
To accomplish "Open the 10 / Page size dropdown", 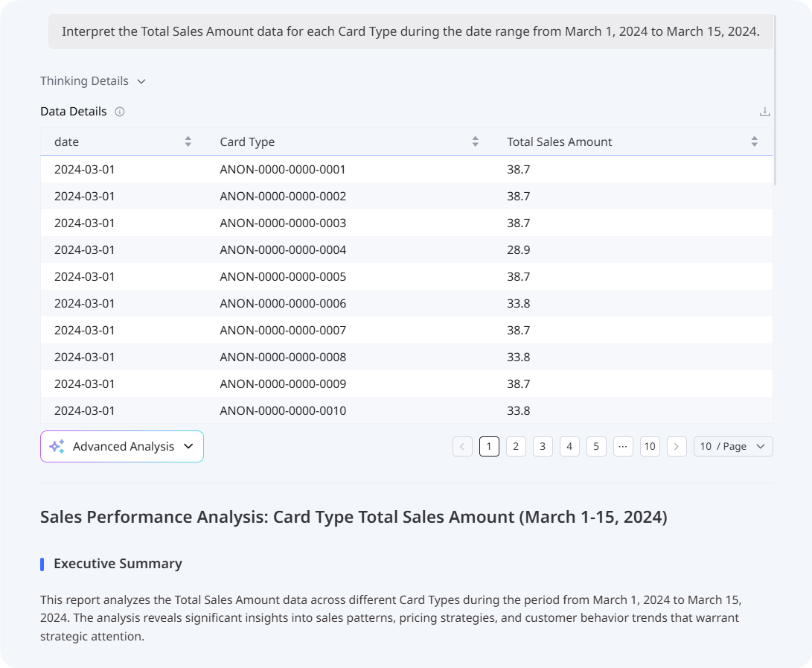I will (732, 446).
